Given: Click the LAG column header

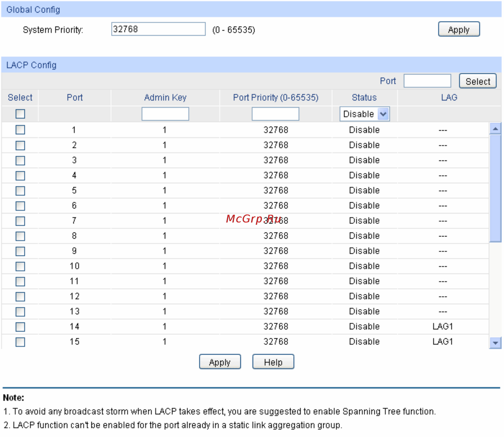Looking at the screenshot, I should coord(449,98).
